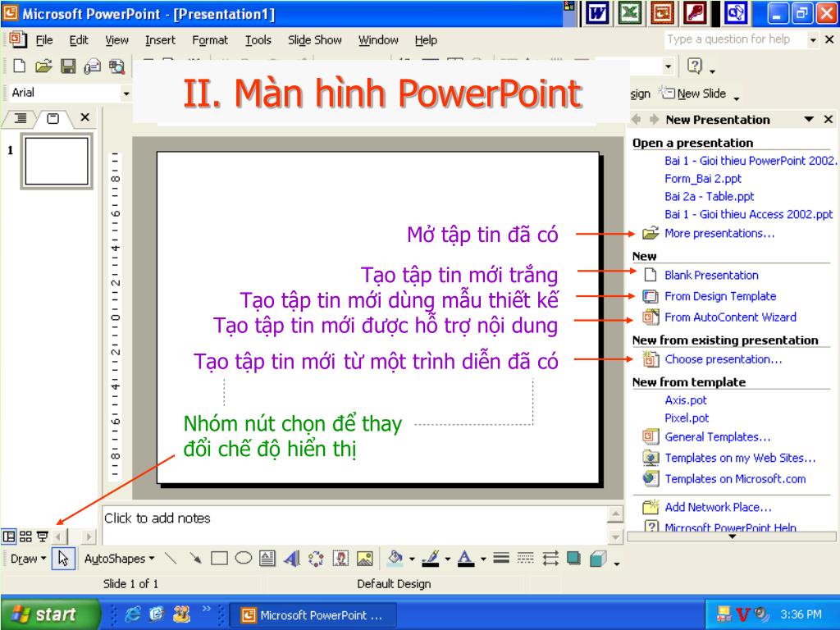The width and height of the screenshot is (840, 630).
Task: Open the Windows Start button
Action: 50,614
